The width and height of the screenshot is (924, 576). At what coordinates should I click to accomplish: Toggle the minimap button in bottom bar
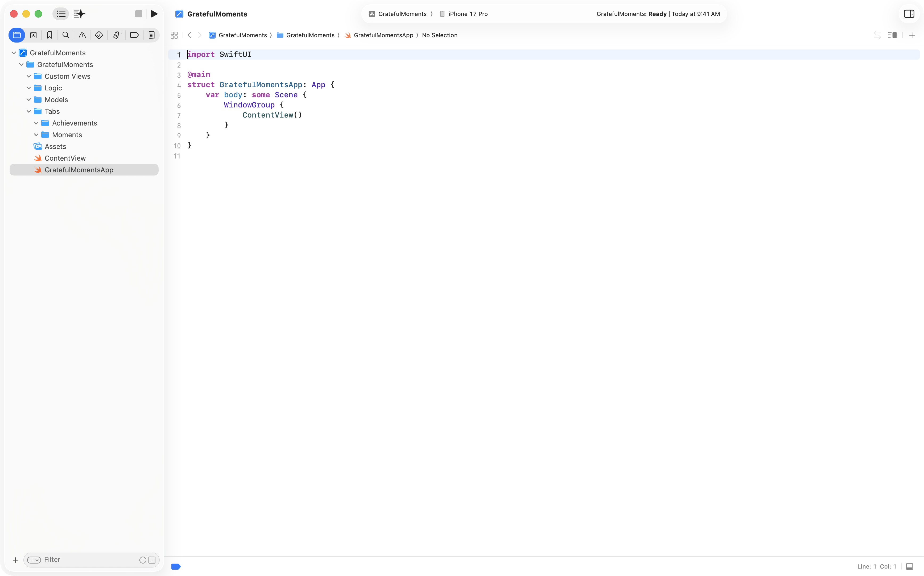click(x=910, y=566)
